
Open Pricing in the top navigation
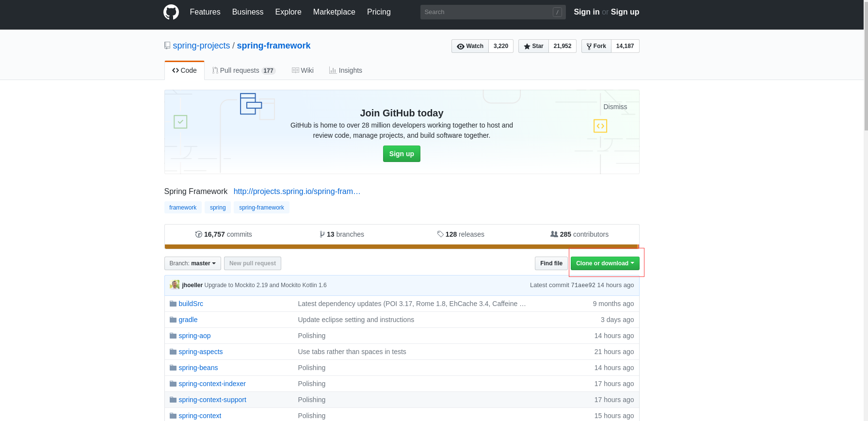379,12
